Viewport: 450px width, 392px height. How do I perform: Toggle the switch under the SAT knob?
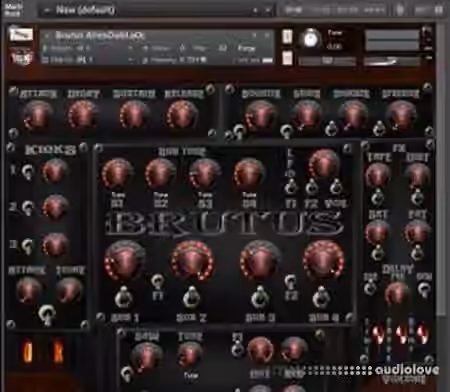(x=378, y=253)
